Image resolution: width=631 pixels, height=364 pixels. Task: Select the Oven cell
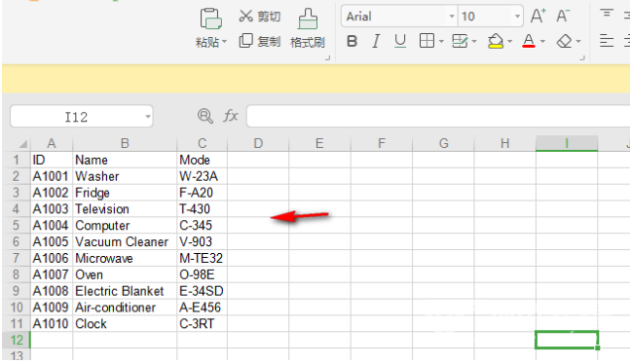pos(125,274)
